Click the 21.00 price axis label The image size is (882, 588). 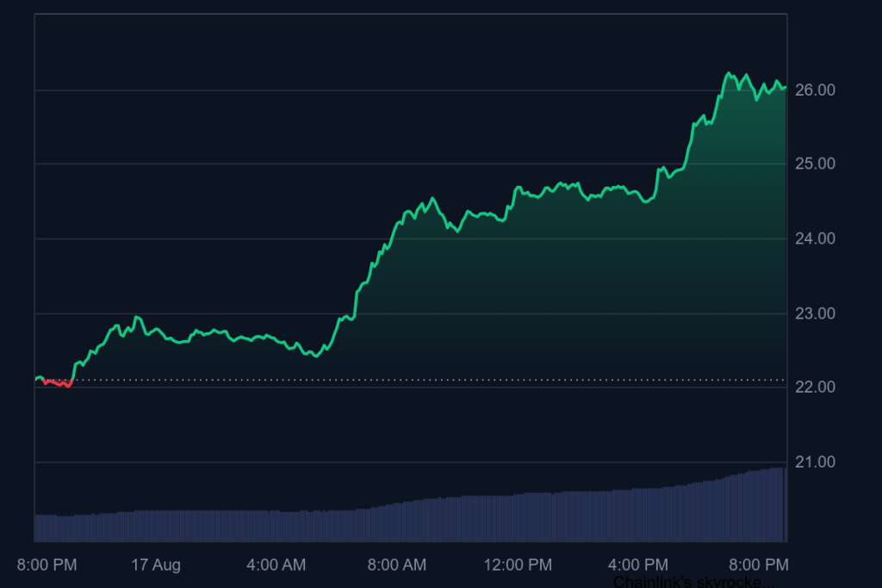[815, 462]
